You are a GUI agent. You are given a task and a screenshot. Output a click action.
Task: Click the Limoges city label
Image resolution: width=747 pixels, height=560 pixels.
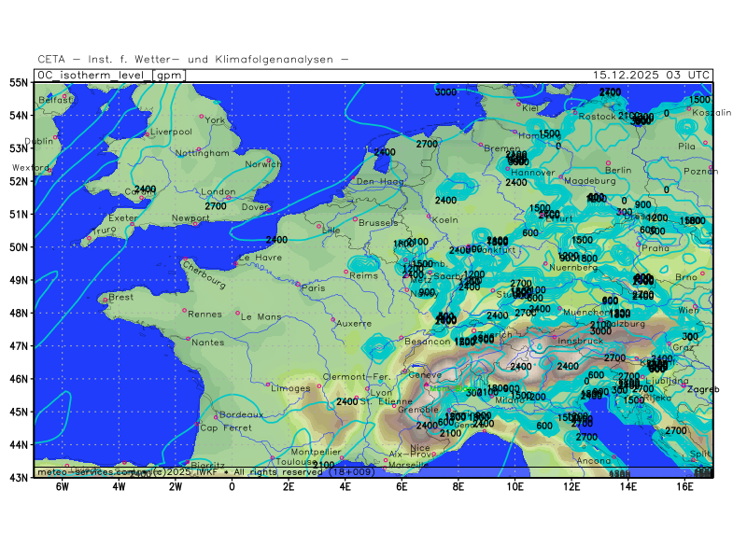(290, 388)
